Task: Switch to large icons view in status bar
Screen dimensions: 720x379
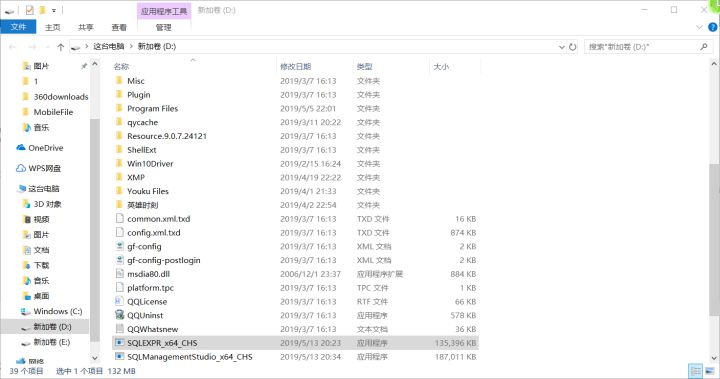Action: (x=710, y=371)
